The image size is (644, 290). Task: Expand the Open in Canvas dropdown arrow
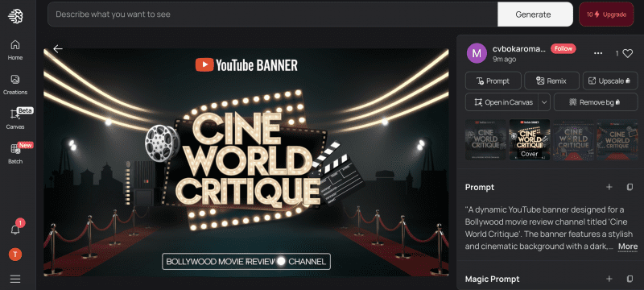(544, 102)
